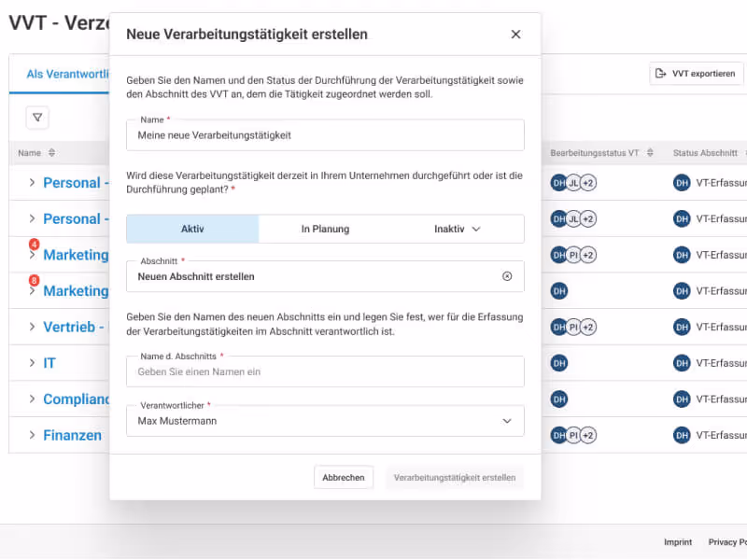Open the Inaktiv status dropdown

point(458,229)
